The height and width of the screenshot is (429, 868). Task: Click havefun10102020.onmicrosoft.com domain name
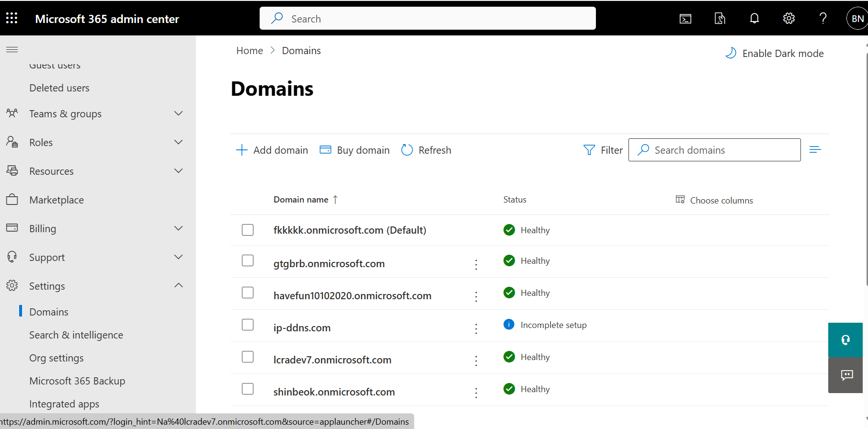353,296
